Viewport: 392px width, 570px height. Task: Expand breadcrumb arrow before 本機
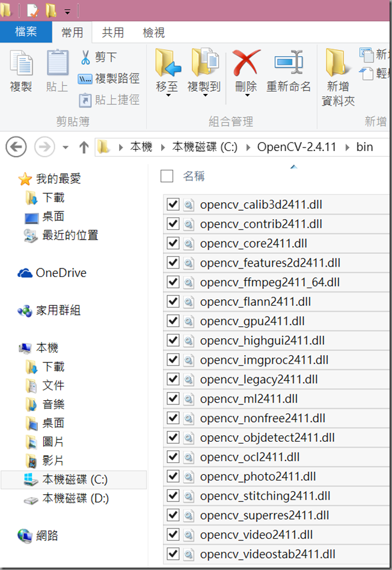point(121,147)
